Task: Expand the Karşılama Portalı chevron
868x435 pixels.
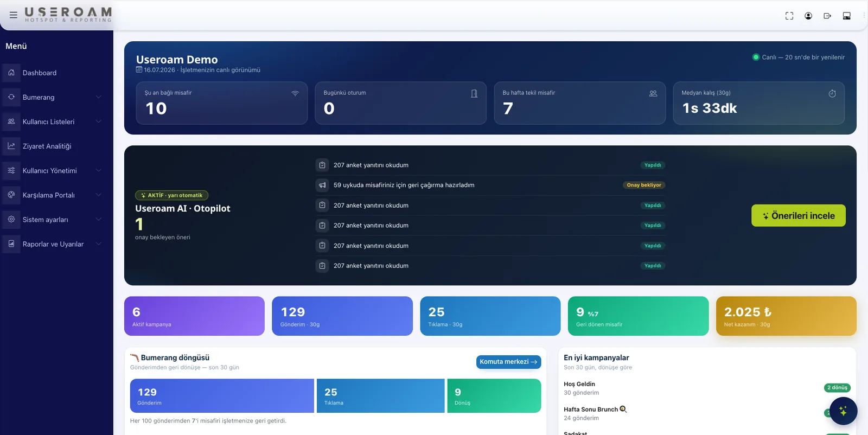Action: [x=99, y=195]
